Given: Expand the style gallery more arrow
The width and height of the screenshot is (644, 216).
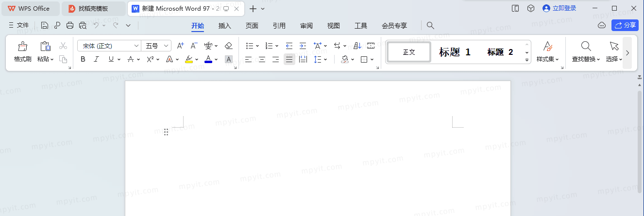Looking at the screenshot, I should [527, 60].
